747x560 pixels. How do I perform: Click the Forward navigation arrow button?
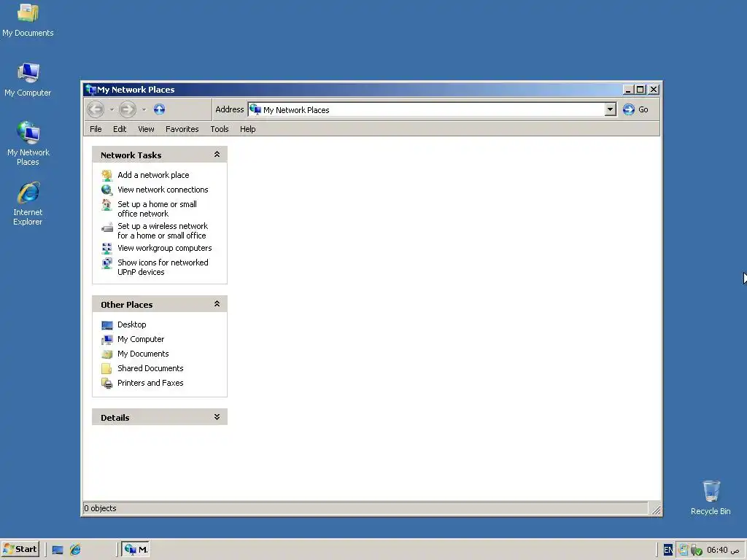click(128, 109)
